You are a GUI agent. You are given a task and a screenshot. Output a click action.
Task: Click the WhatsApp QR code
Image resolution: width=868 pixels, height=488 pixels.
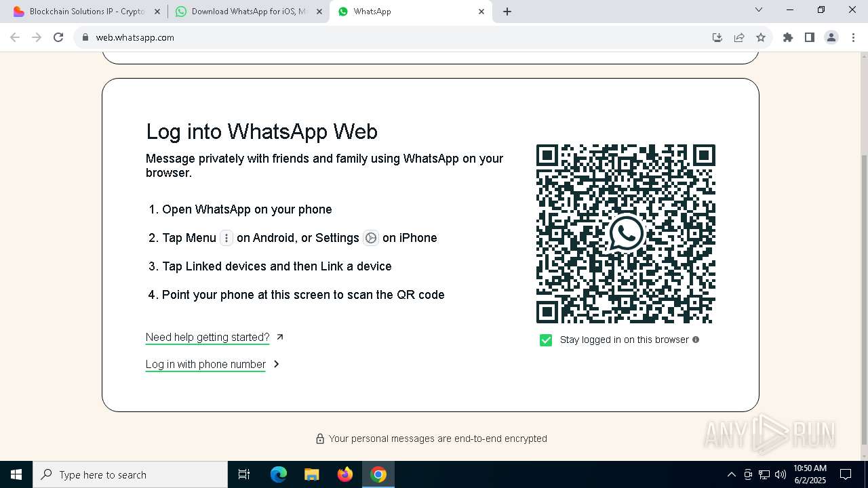point(626,234)
